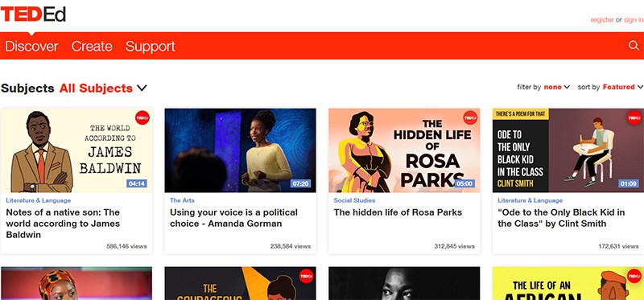Click the 07:20 duration badge

coord(300,183)
